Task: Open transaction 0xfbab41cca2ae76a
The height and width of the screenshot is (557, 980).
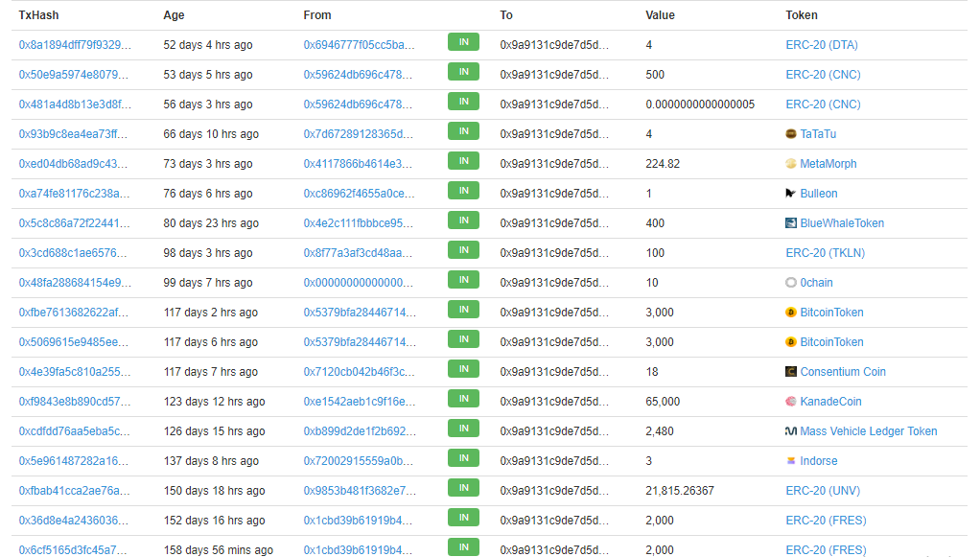Action: click(75, 491)
